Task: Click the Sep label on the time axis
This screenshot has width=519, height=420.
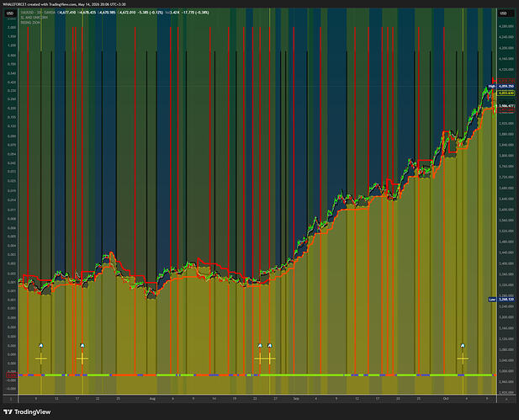Action: [296, 399]
